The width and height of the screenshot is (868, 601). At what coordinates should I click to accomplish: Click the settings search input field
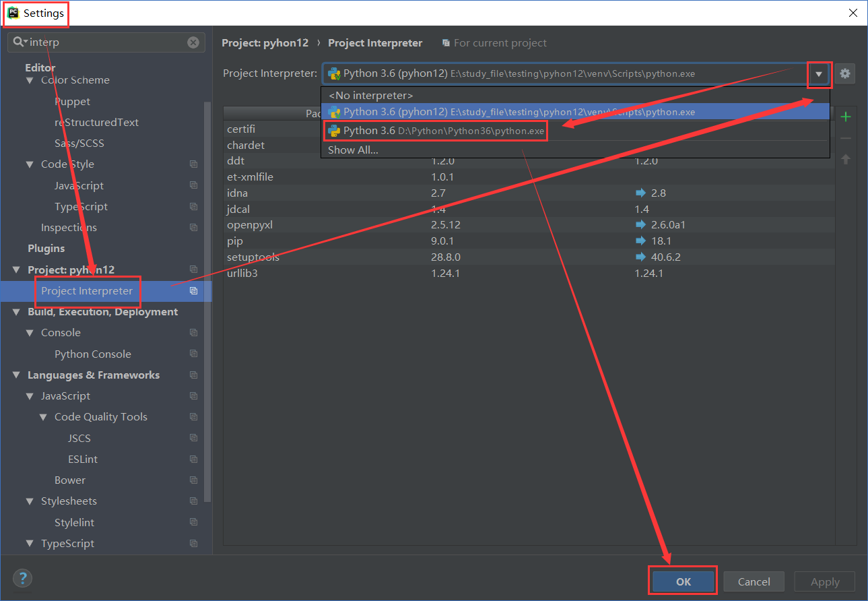point(106,42)
